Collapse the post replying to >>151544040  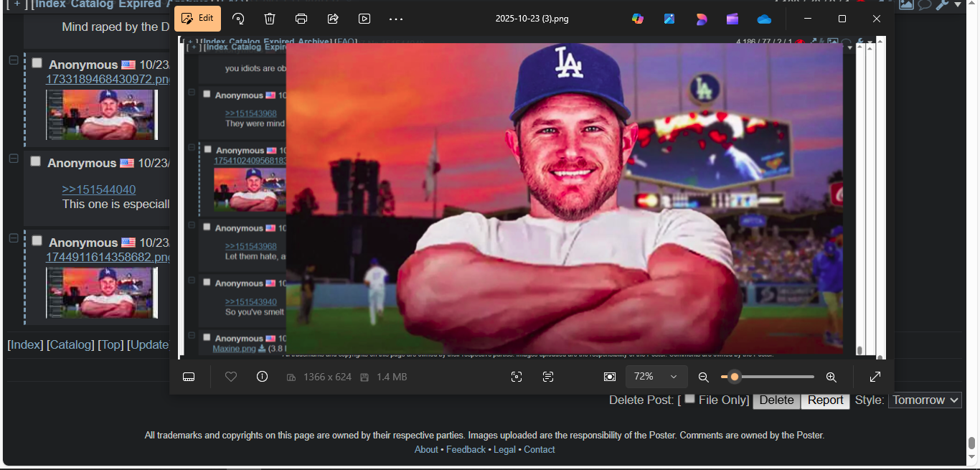pos(14,159)
